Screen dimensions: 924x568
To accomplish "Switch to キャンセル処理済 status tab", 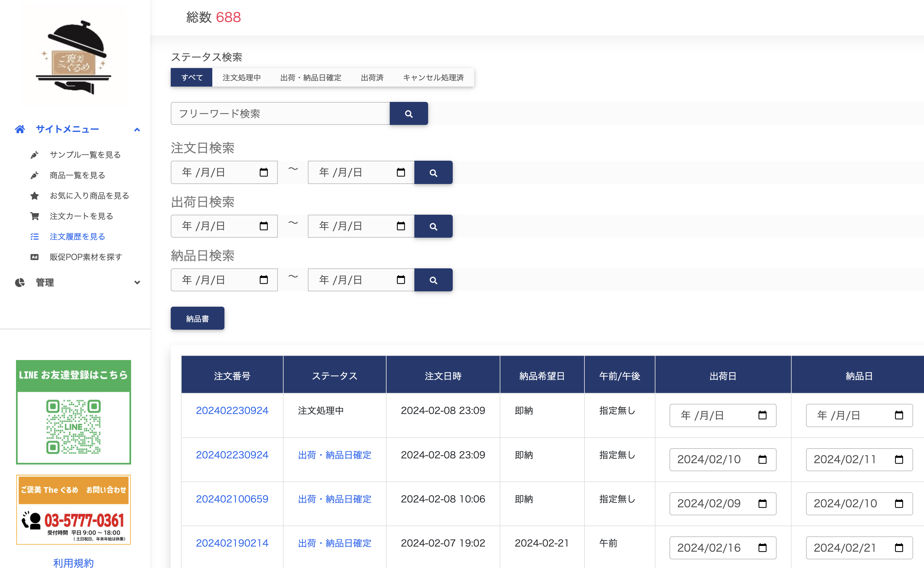I will [x=433, y=77].
